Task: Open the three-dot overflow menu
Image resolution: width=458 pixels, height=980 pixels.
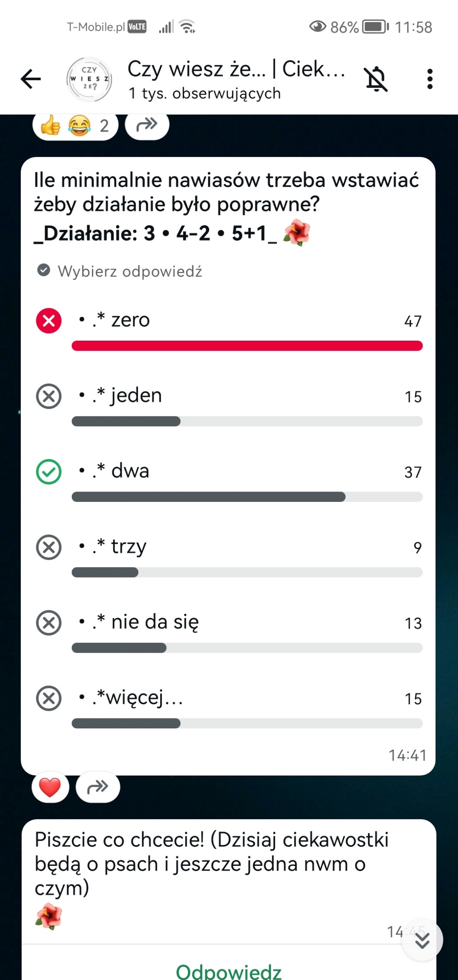Action: pyautogui.click(x=429, y=79)
